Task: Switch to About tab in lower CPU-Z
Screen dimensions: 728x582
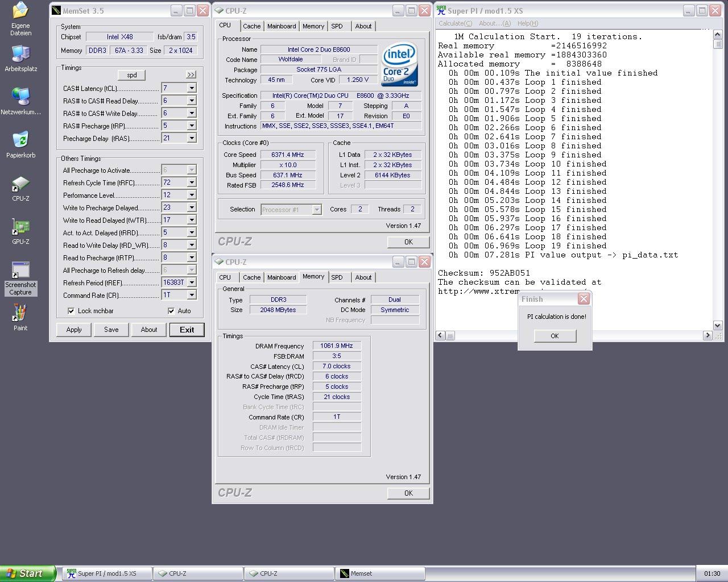Action: tap(363, 277)
